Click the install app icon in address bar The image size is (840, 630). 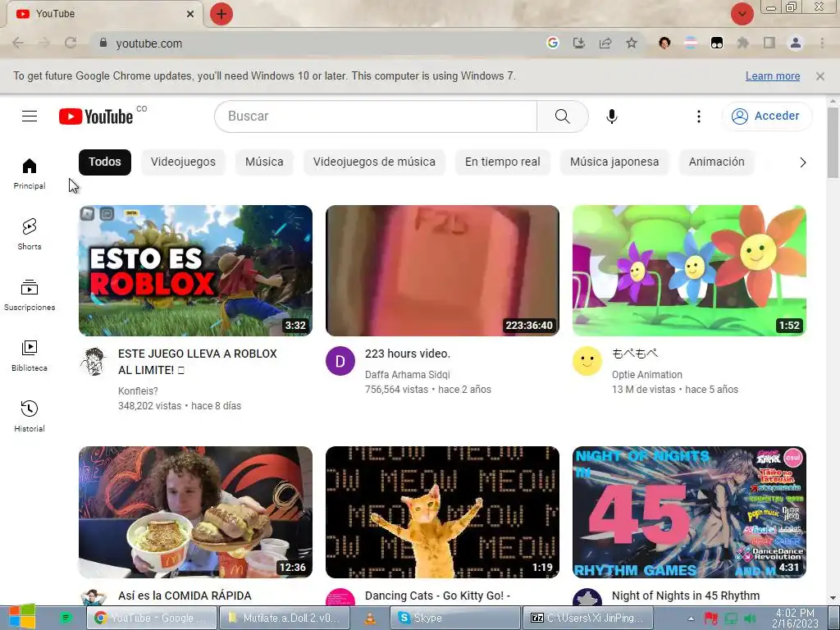578,43
